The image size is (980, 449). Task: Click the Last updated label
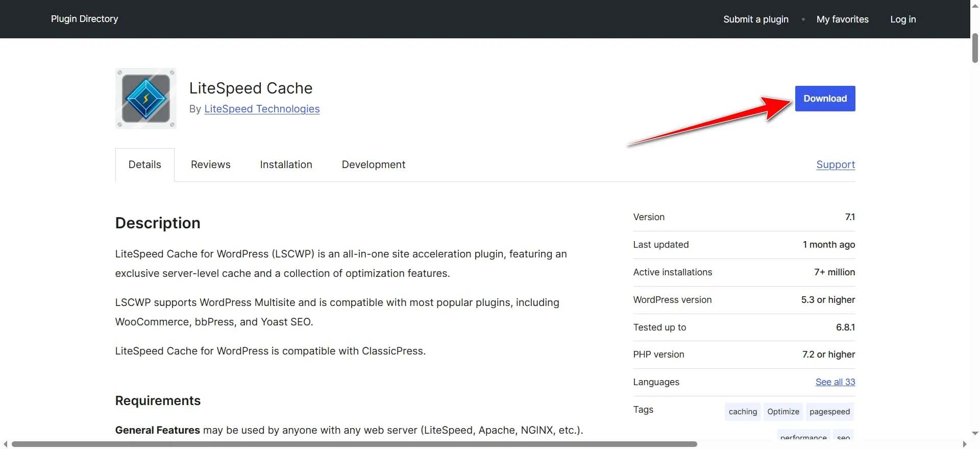point(661,245)
